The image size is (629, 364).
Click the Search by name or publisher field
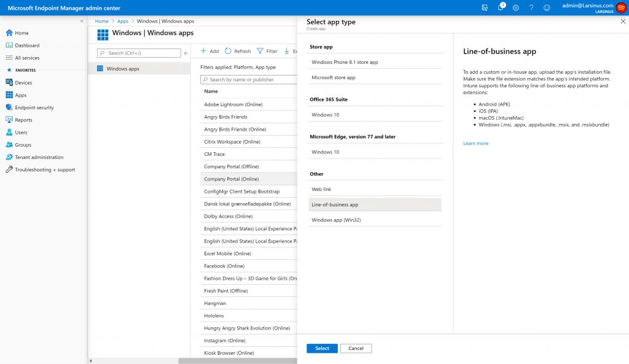(x=249, y=79)
